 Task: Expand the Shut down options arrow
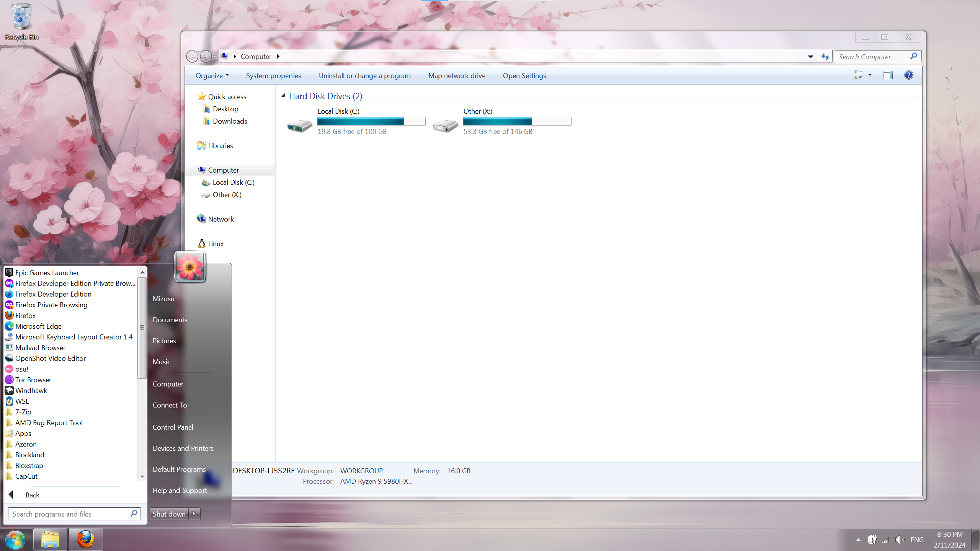(194, 514)
